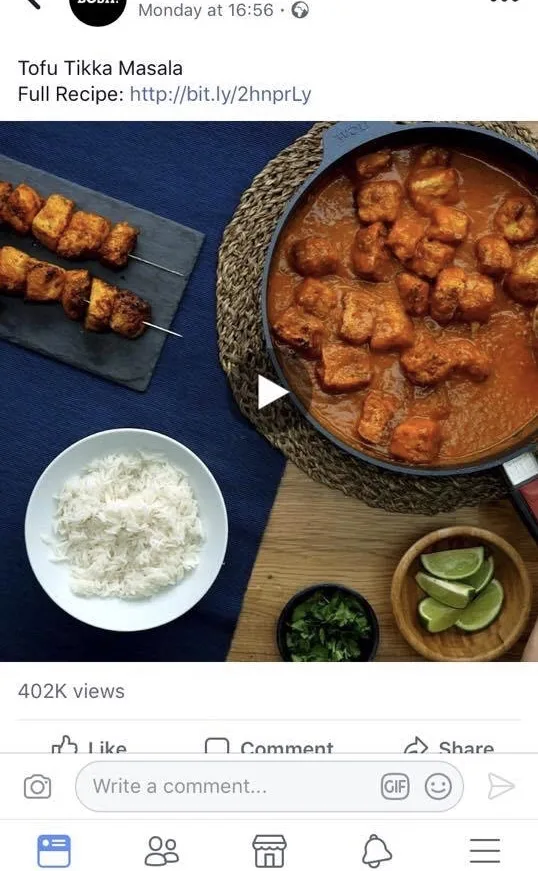The height and width of the screenshot is (871, 538).
Task: Tap the public globe privacy icon
Action: pyautogui.click(x=300, y=10)
